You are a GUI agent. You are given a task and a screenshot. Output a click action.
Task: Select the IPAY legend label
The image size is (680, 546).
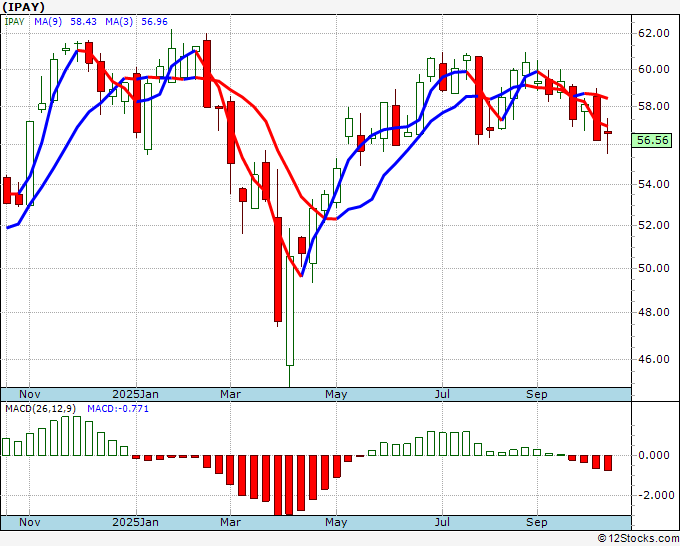[14, 22]
